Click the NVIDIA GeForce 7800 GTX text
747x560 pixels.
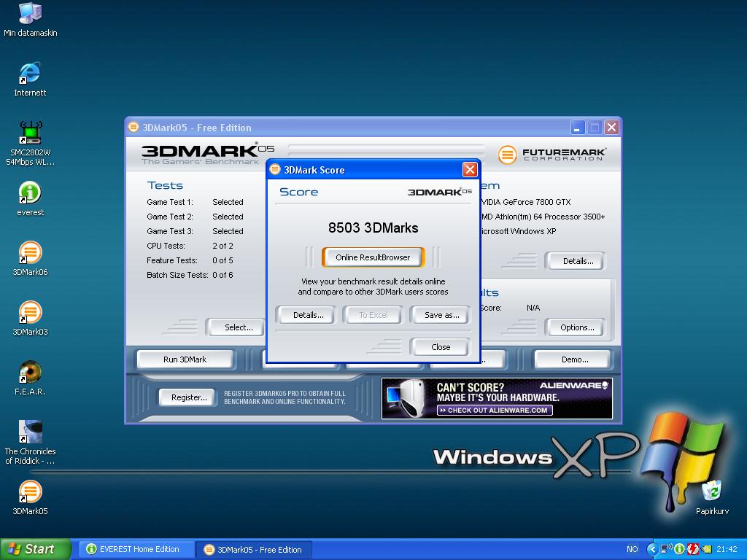(526, 202)
